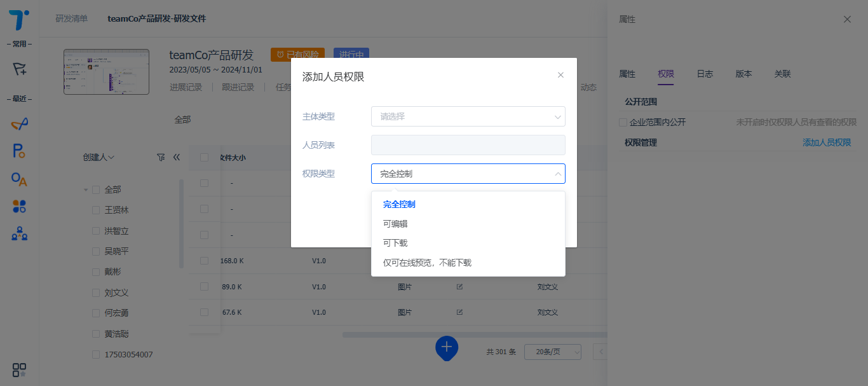Choose 可编辑 permission option
The width and height of the screenshot is (868, 386).
coord(468,224)
